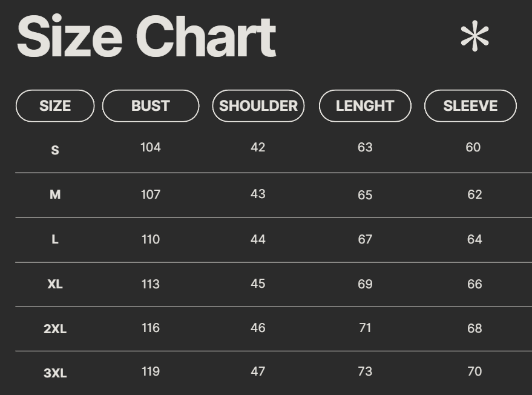This screenshot has height=395, width=532.
Task: Click sleeve value 60 in S row
Action: point(473,147)
